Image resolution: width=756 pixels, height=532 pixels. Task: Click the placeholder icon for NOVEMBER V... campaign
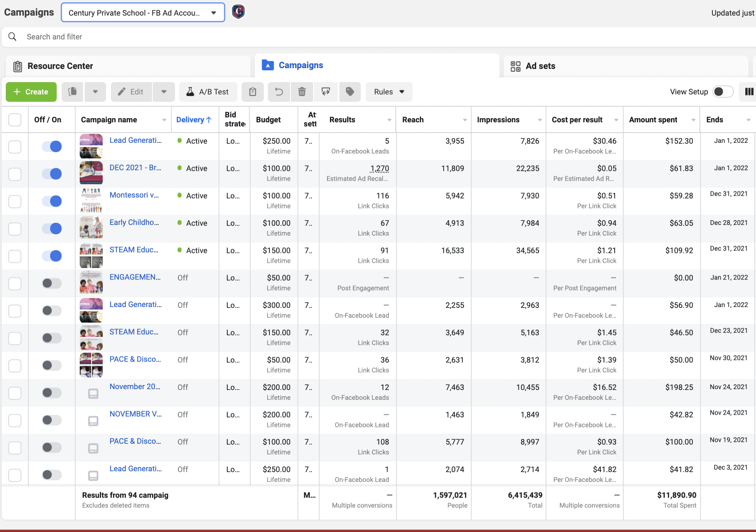(x=93, y=421)
